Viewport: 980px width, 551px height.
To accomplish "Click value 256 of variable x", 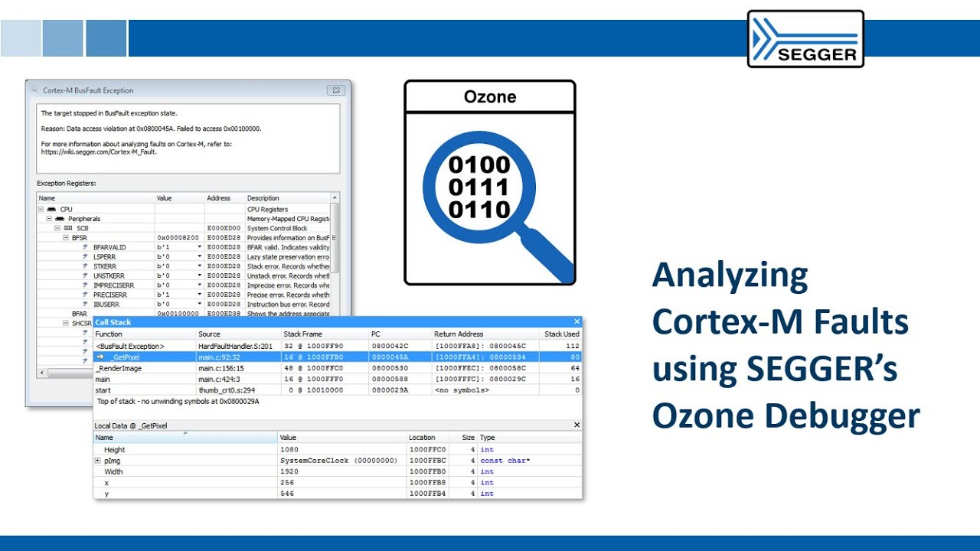I will tap(287, 483).
